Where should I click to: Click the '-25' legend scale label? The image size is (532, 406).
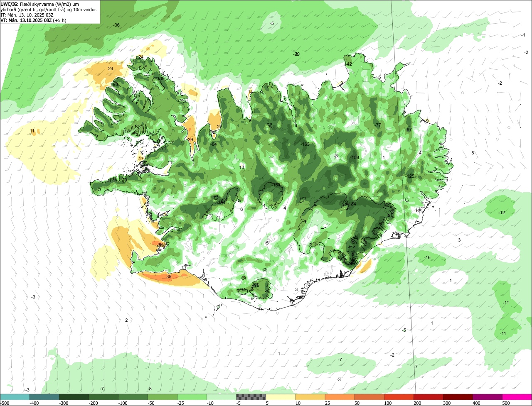pyautogui.click(x=180, y=403)
